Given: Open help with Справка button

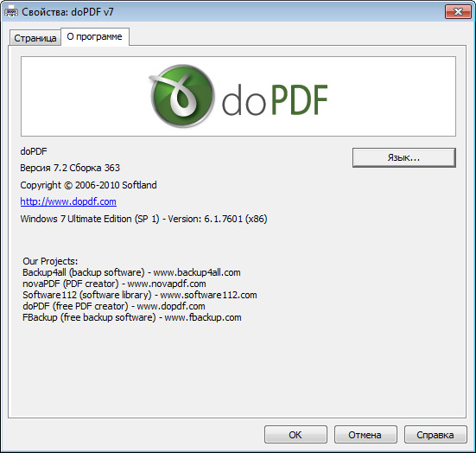Looking at the screenshot, I should point(435,435).
